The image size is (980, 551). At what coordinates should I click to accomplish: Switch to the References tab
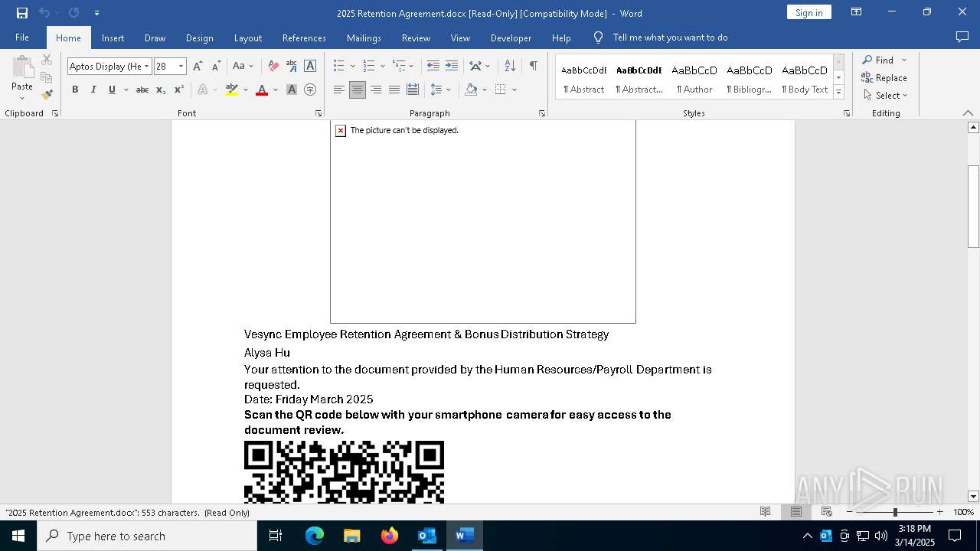(x=304, y=37)
